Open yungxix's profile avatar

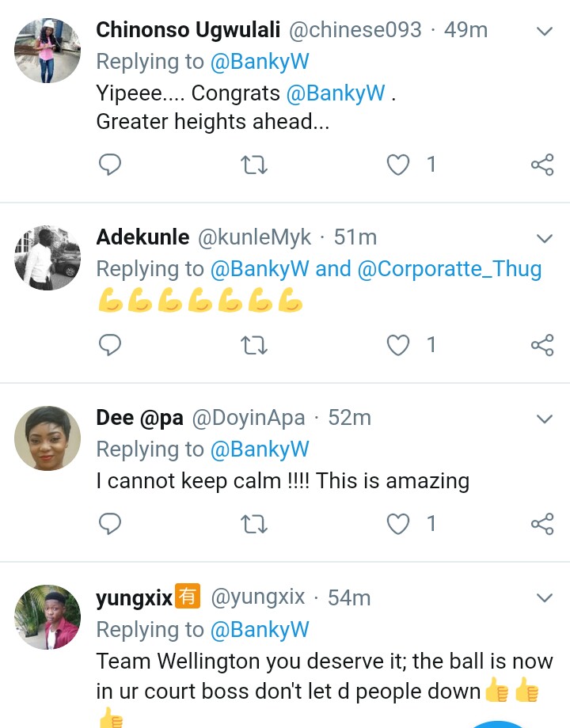tap(47, 618)
